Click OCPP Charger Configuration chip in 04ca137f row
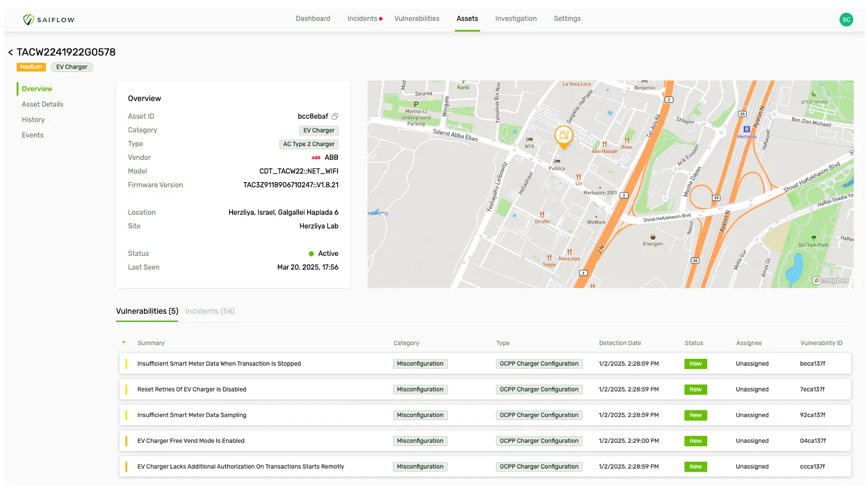The width and height of the screenshot is (868, 495). click(x=539, y=441)
